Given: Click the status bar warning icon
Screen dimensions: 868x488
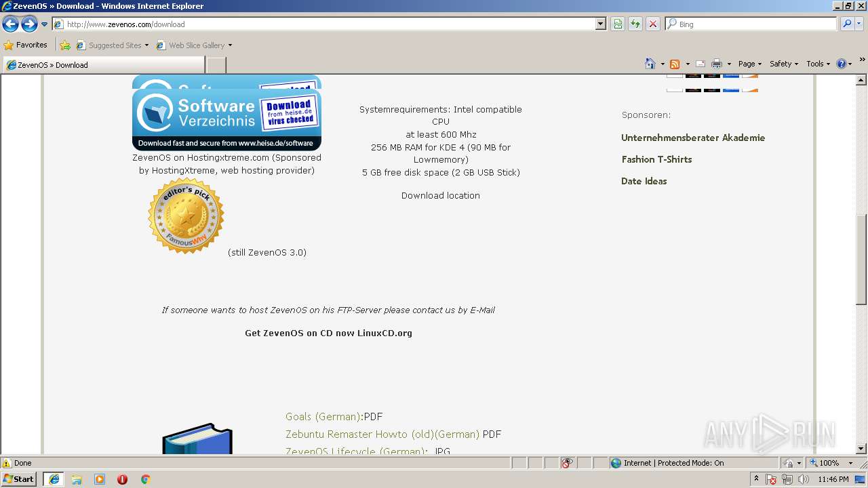Looking at the screenshot, I should [7, 463].
